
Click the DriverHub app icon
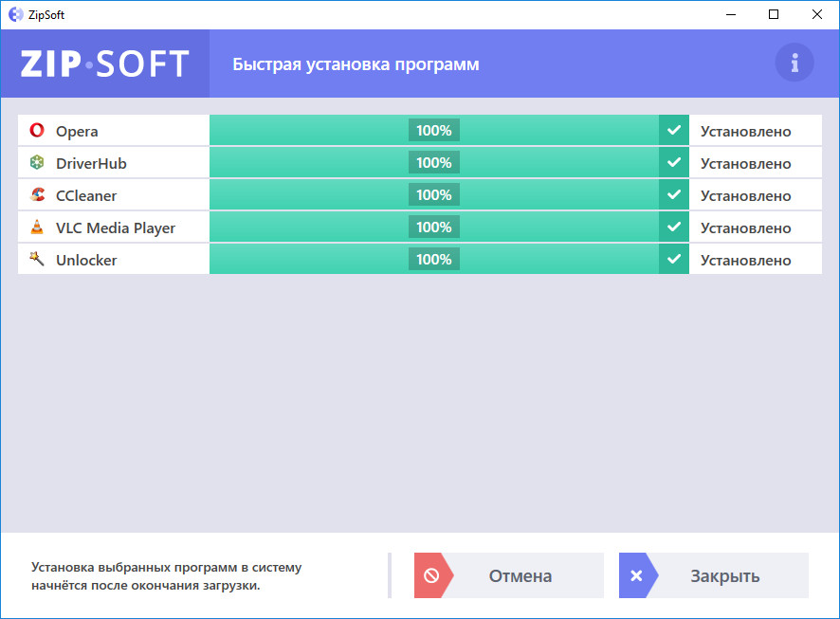tap(37, 162)
